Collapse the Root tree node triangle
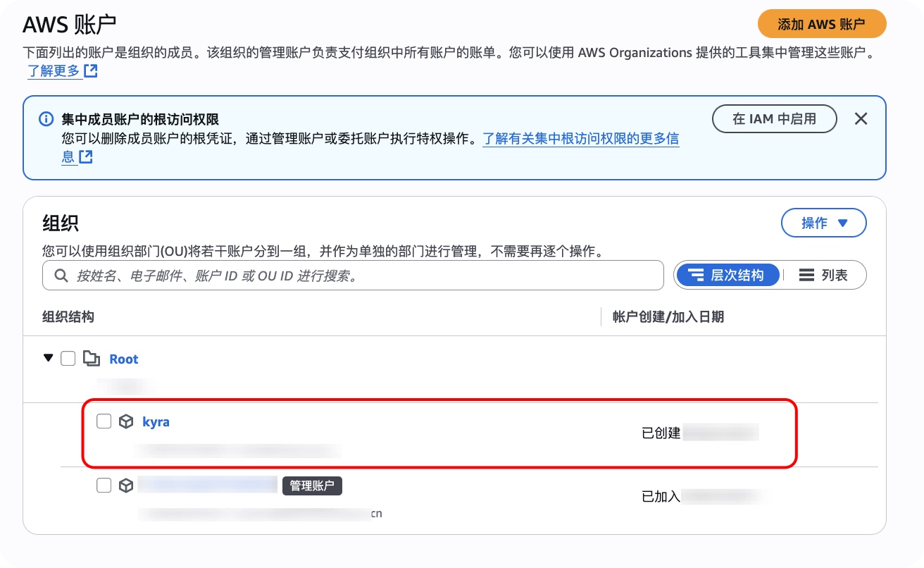The image size is (924, 568). (48, 358)
